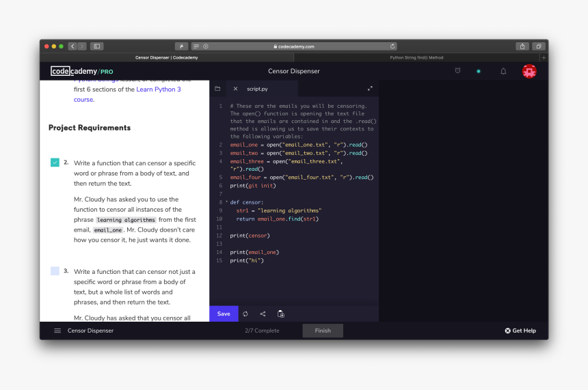Open the hamburger menu beside Censor Dispenser
588x390 pixels.
(x=57, y=331)
